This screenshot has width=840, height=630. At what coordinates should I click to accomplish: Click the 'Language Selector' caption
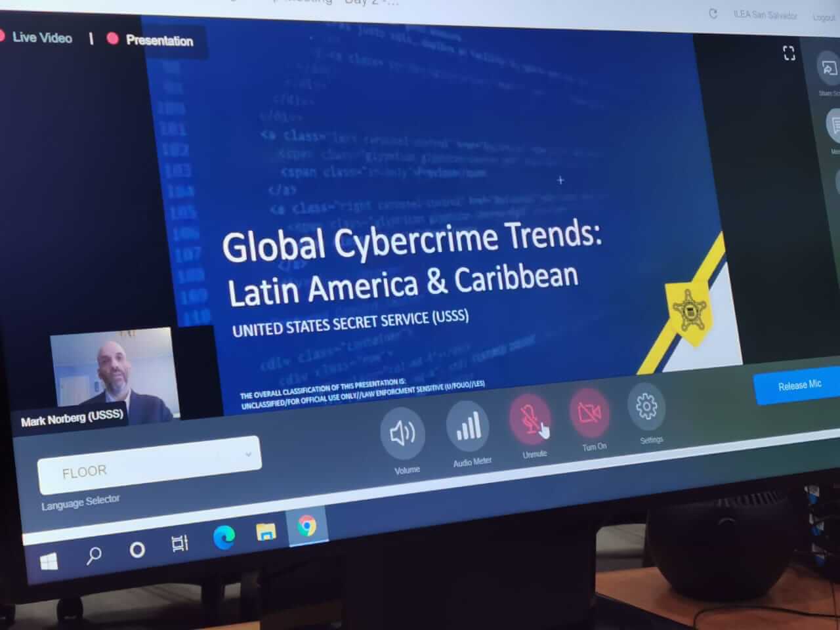tap(81, 503)
